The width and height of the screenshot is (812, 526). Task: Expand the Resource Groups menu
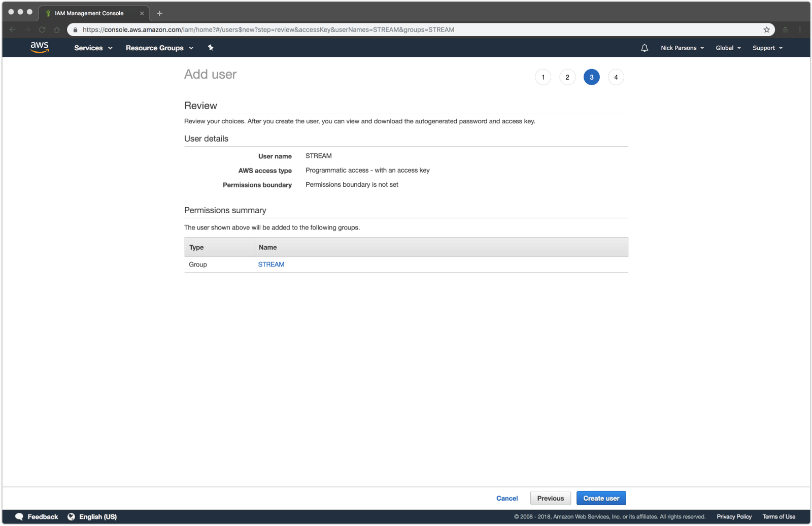click(x=160, y=48)
